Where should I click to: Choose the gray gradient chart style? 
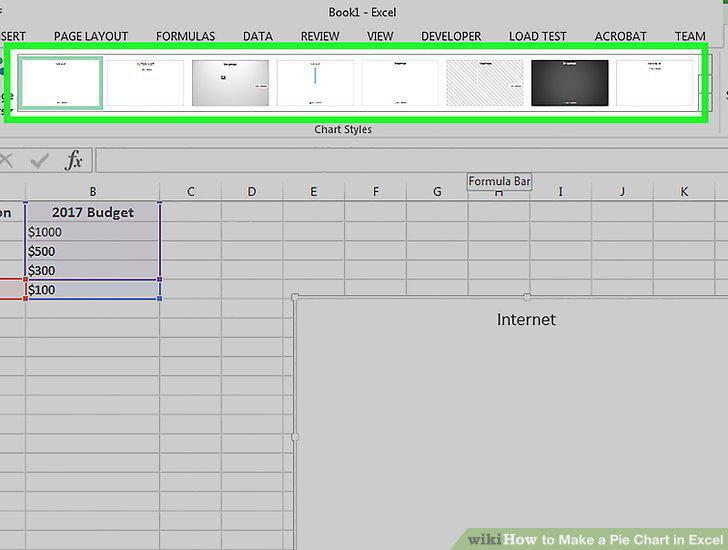point(230,83)
